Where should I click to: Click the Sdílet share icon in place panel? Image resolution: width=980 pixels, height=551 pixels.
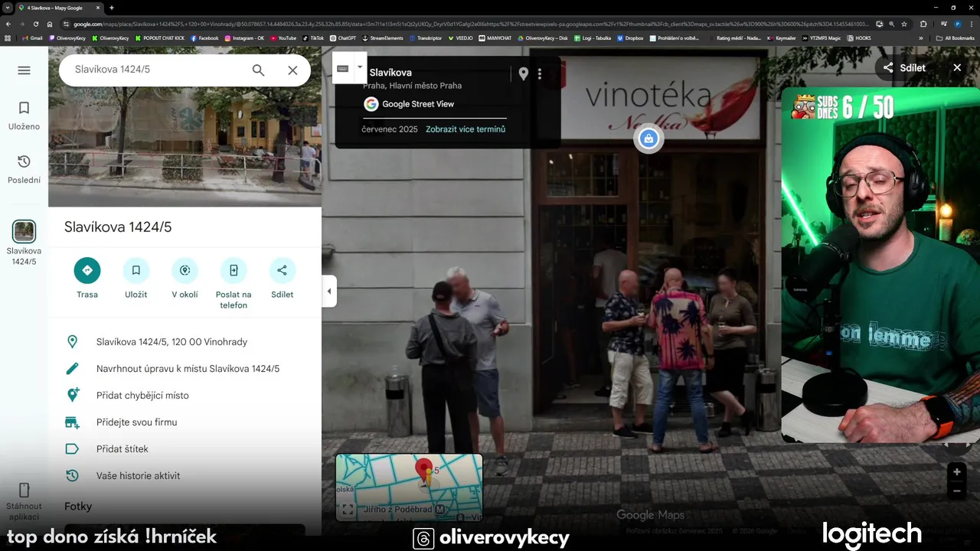(x=282, y=270)
